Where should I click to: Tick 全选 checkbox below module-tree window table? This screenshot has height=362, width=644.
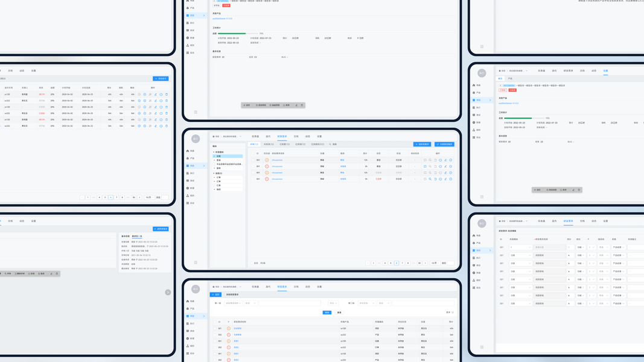[x=252, y=263]
